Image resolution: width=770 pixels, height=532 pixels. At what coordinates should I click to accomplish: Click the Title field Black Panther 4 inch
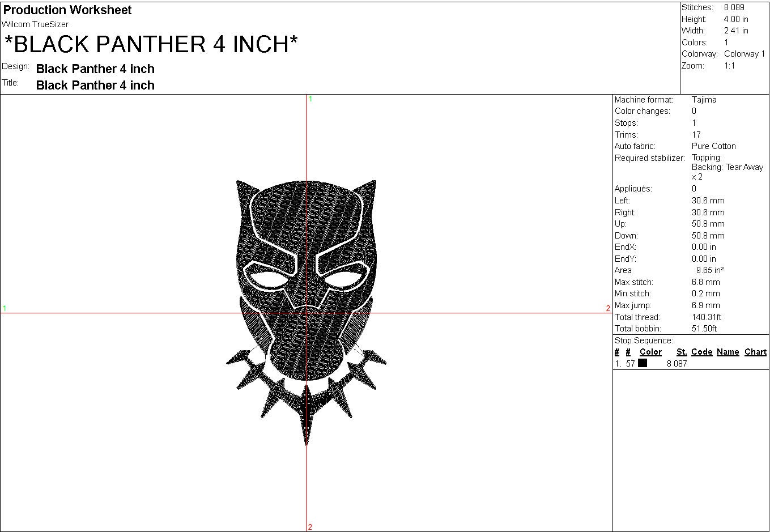(95, 85)
